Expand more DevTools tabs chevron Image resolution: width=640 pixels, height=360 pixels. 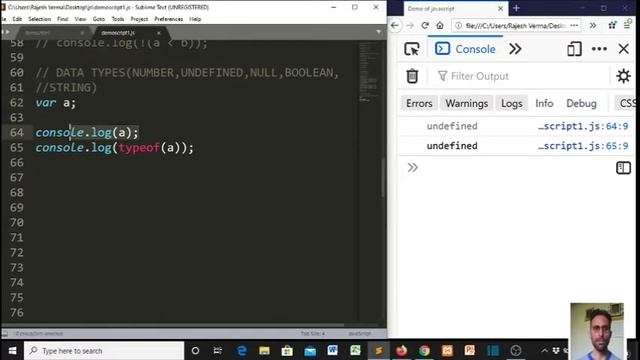point(515,49)
